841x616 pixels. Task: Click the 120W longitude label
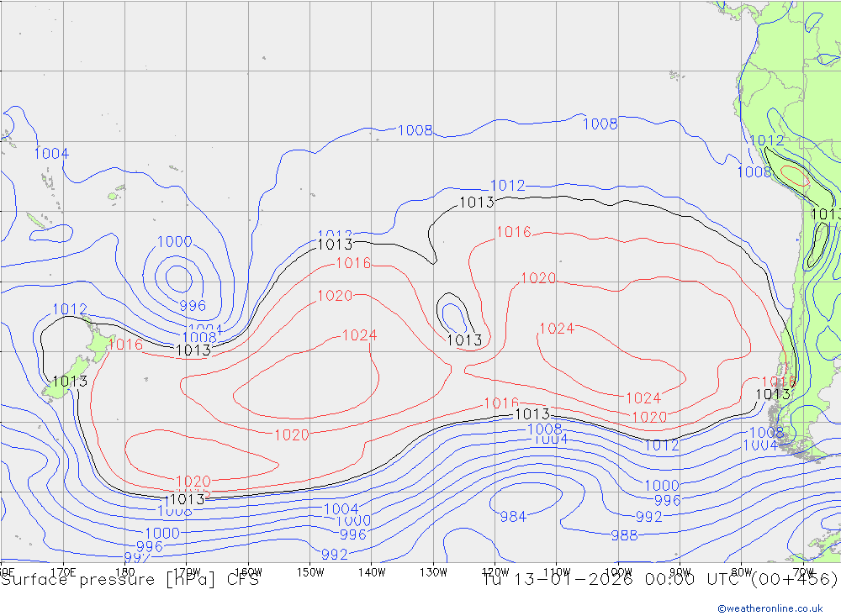(495, 571)
